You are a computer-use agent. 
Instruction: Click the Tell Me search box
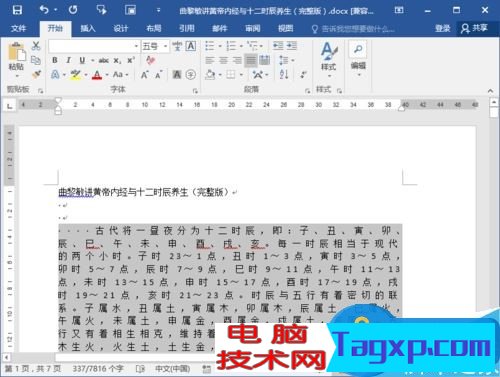pyautogui.click(x=353, y=29)
